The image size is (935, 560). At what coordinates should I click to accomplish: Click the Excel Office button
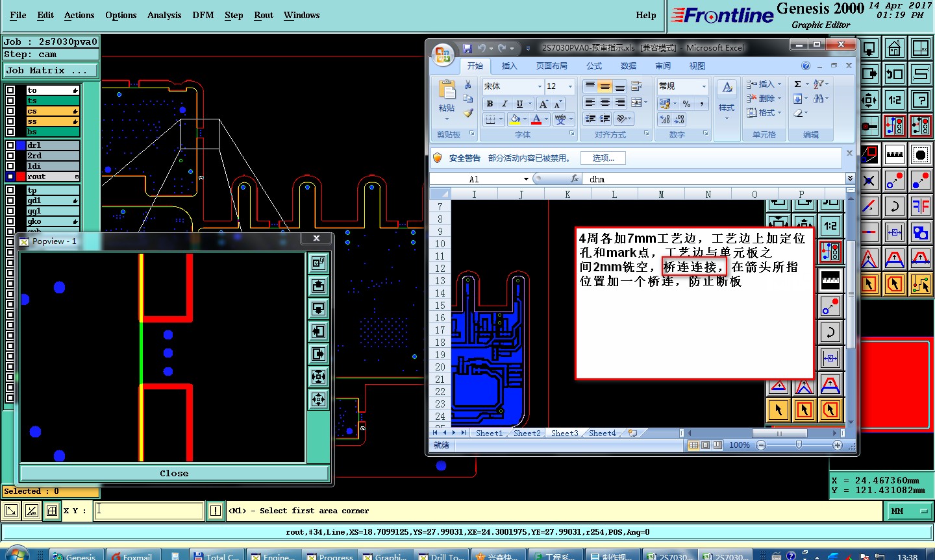tap(443, 55)
